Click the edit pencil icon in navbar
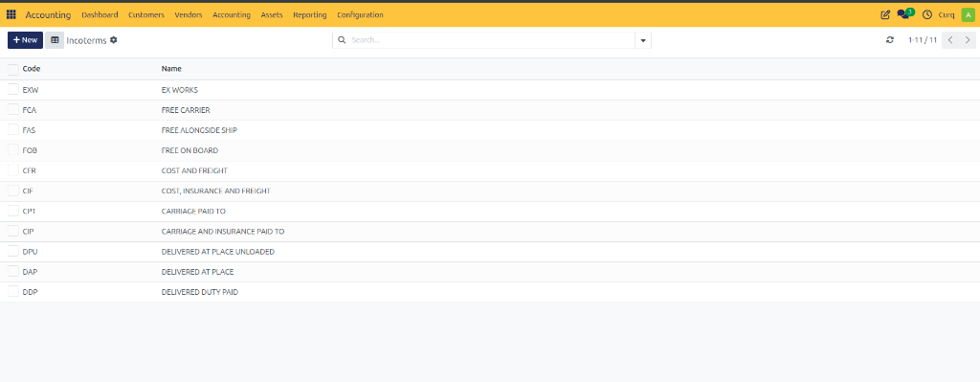 [x=885, y=14]
